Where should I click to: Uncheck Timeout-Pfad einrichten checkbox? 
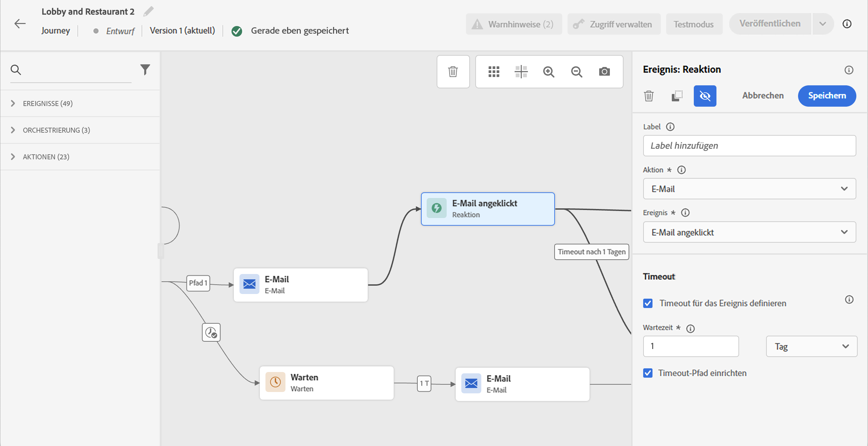click(648, 373)
